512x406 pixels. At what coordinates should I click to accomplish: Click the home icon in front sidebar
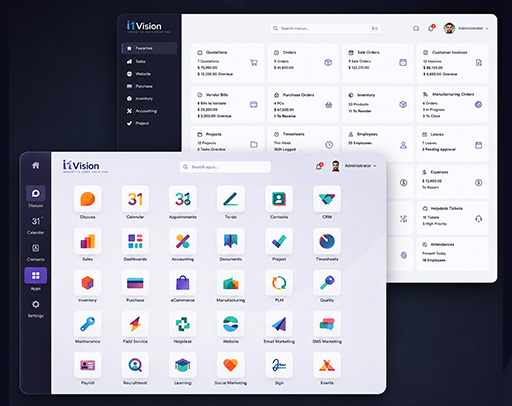point(36,165)
